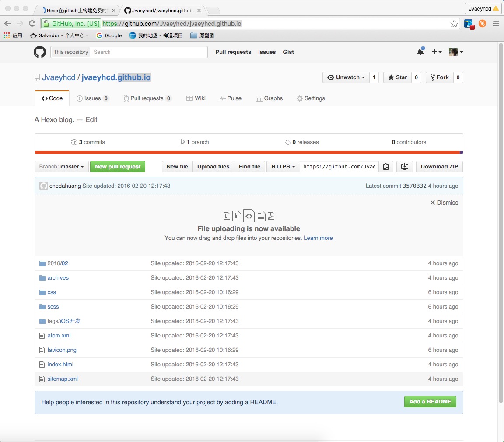This screenshot has height=442, width=504.
Task: Open the Google bookmark
Action: click(x=109, y=35)
